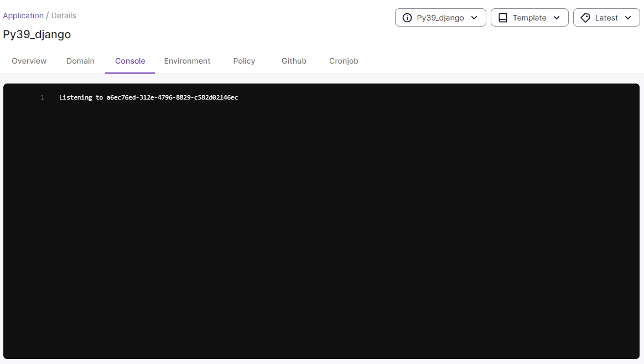This screenshot has width=644, height=364.
Task: Click the Latest label in the dropdown button
Action: 606,18
